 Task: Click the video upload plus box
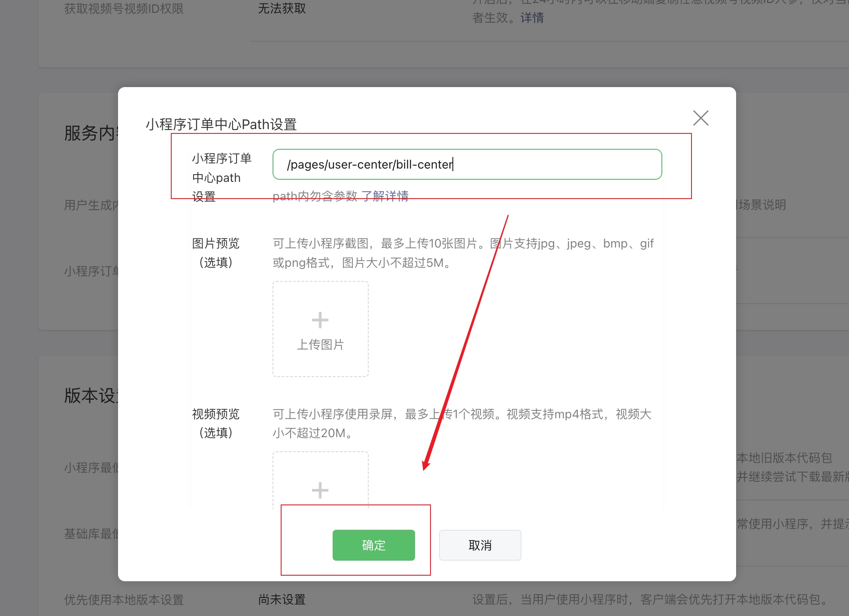(321, 480)
